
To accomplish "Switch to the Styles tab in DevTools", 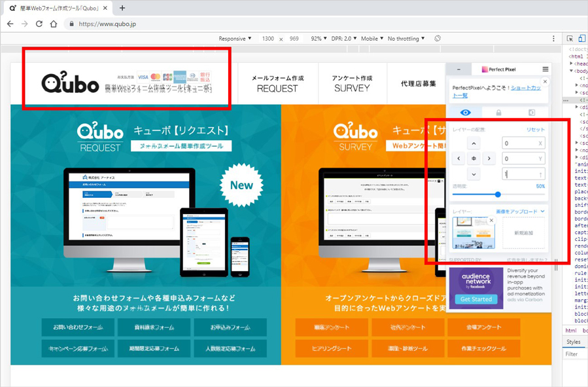I will point(574,342).
